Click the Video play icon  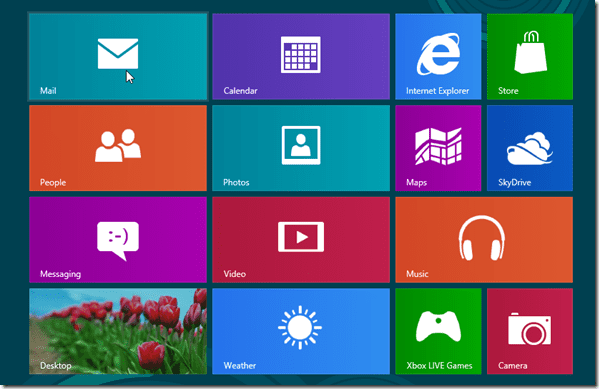301,237
